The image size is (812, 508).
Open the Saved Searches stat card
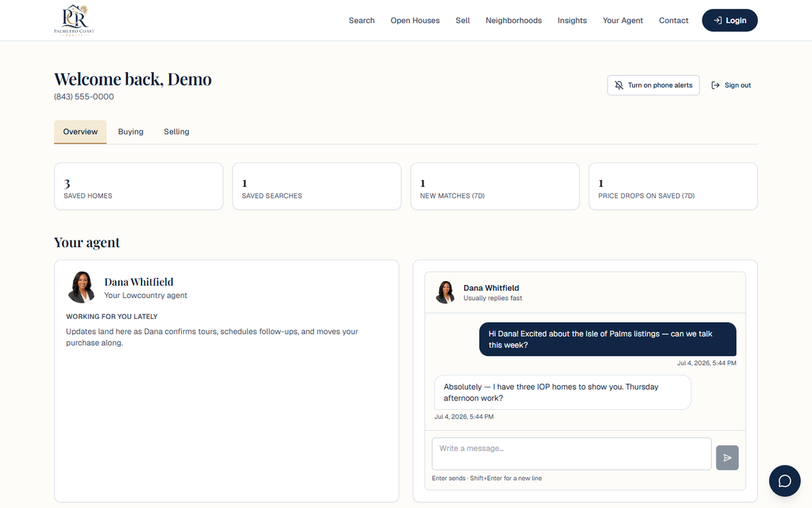click(x=317, y=186)
